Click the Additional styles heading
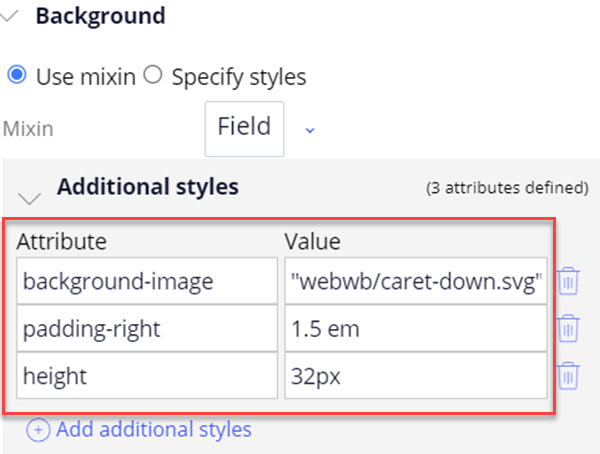Image resolution: width=600 pixels, height=454 pixels. click(148, 187)
